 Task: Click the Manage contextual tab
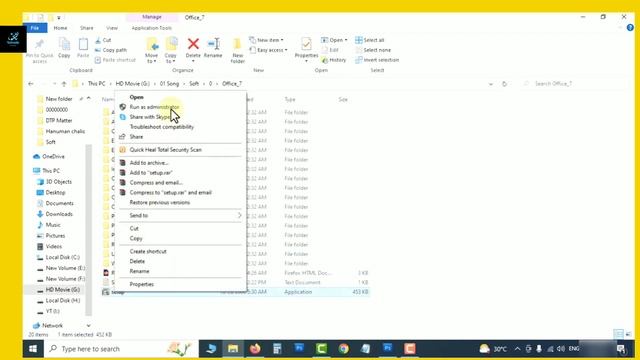coord(152,17)
